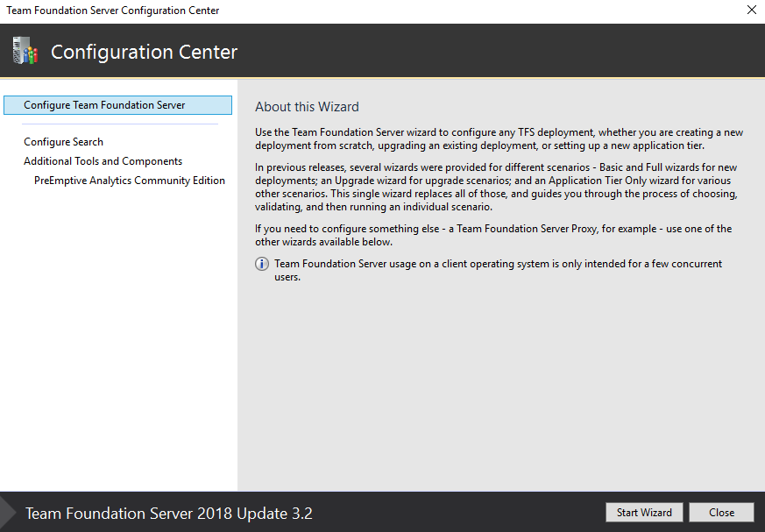
Task: Click the separator line below Configure Team Foundation Server
Action: (x=119, y=124)
